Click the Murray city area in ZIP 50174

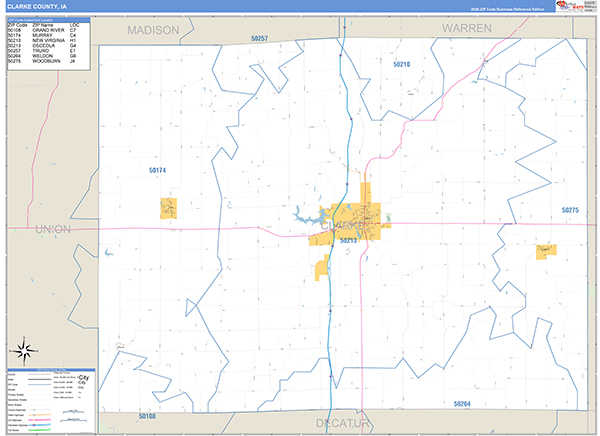pos(168,208)
